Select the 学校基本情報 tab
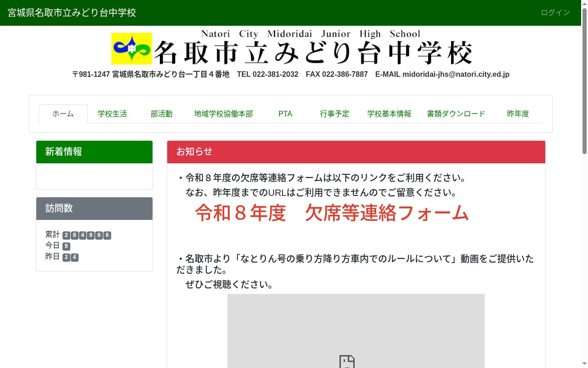Viewport: 588px width, 368px height. (389, 114)
